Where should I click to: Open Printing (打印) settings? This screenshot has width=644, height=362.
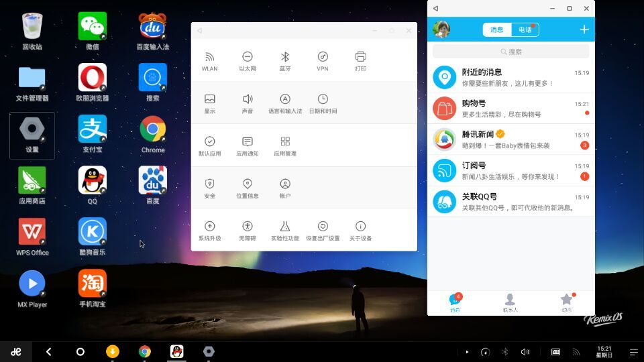click(x=360, y=62)
